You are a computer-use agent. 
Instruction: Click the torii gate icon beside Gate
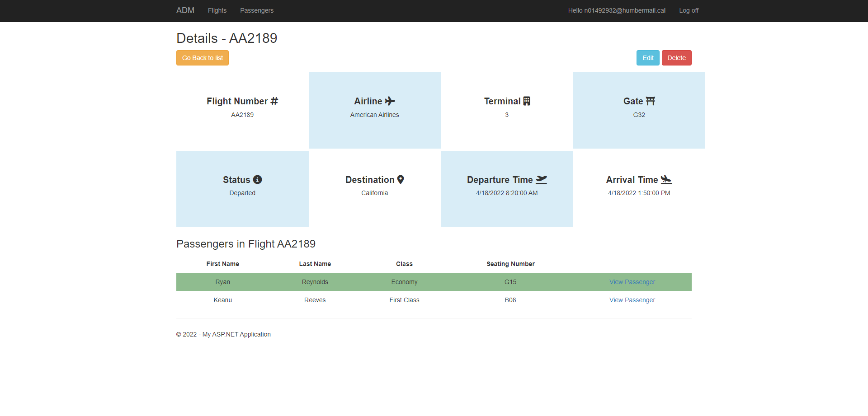651,101
